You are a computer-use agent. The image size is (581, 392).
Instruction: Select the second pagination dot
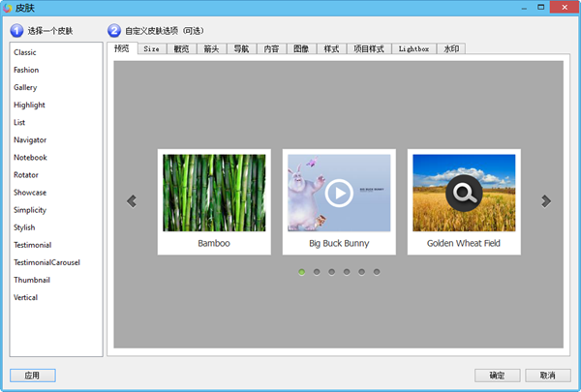point(317,272)
